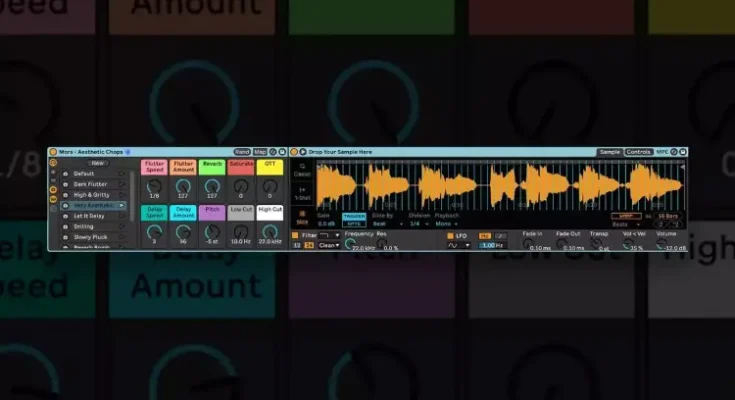
Task: Switch to the Controls tab
Action: click(638, 152)
